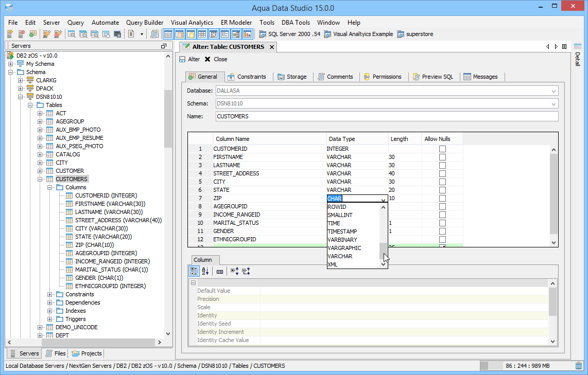588x375 pixels.
Task: Select the bar chart view toolbar icon
Action: click(247, 34)
